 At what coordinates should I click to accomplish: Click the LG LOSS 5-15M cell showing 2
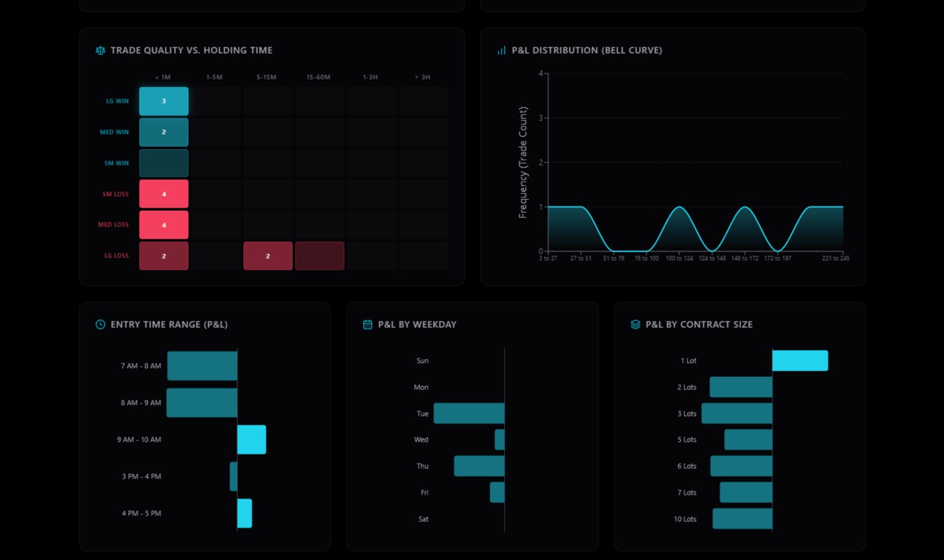(267, 255)
